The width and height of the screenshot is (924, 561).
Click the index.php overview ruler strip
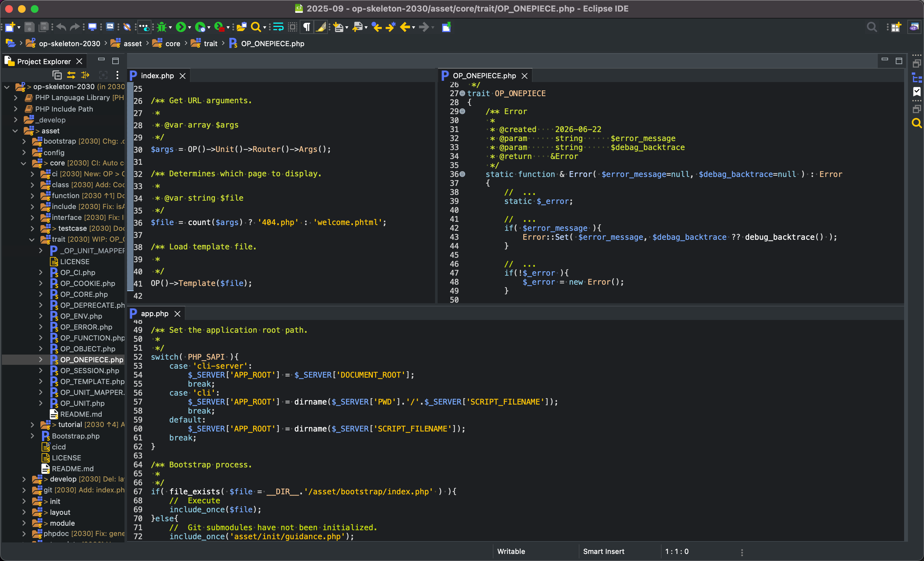(130, 188)
